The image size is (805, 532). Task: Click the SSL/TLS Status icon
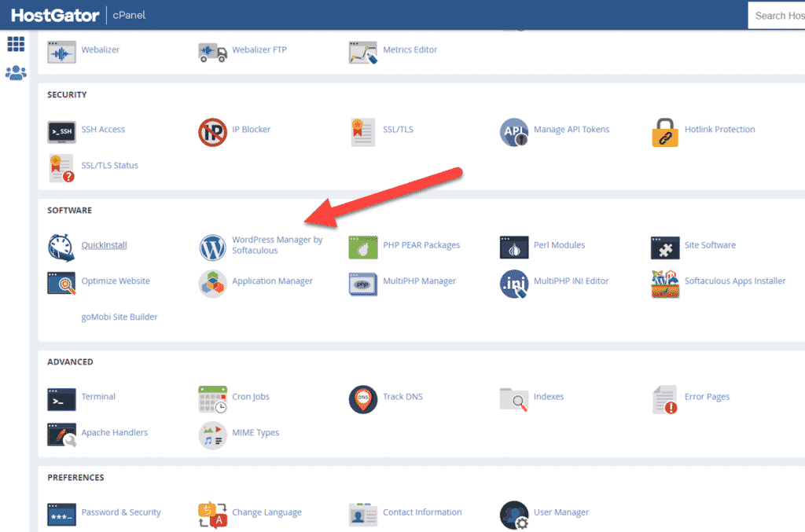(x=61, y=167)
